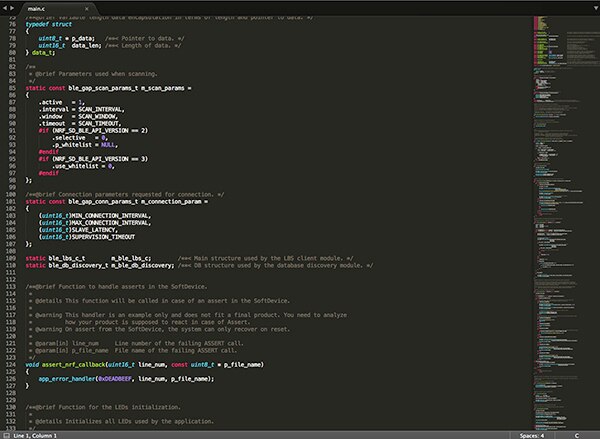This screenshot has height=439, width=600.
Task: Click 'p_file_name);' on line 126
Action: click(x=192, y=379)
